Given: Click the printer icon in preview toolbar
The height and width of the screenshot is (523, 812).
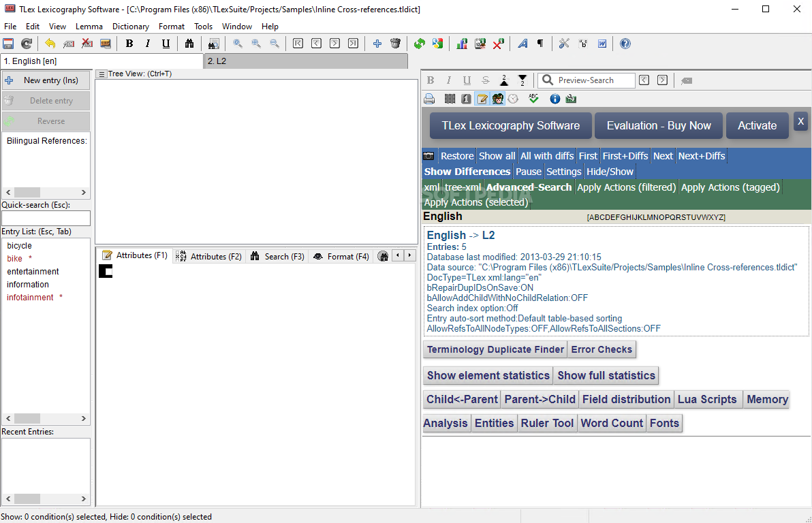Looking at the screenshot, I should pos(429,99).
